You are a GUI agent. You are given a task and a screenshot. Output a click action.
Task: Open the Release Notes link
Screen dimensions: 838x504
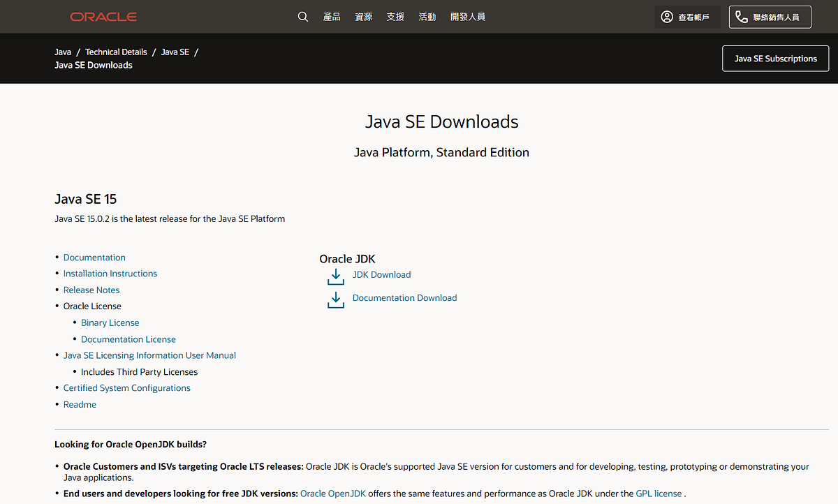coord(91,290)
